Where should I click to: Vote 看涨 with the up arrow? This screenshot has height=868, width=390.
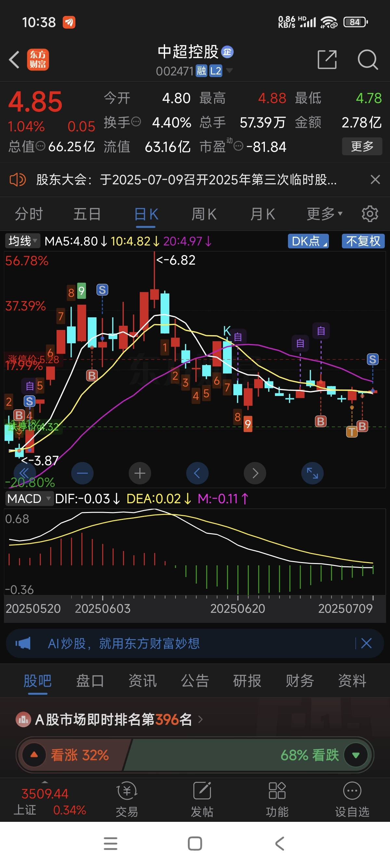[34, 755]
